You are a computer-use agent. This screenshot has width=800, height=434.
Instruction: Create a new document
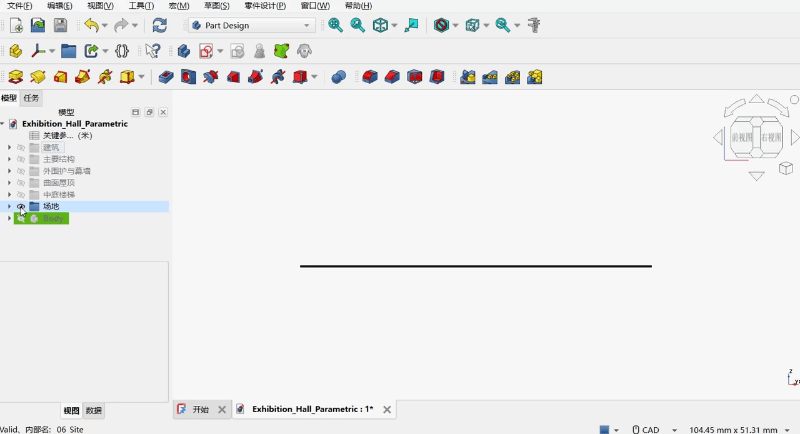16,25
